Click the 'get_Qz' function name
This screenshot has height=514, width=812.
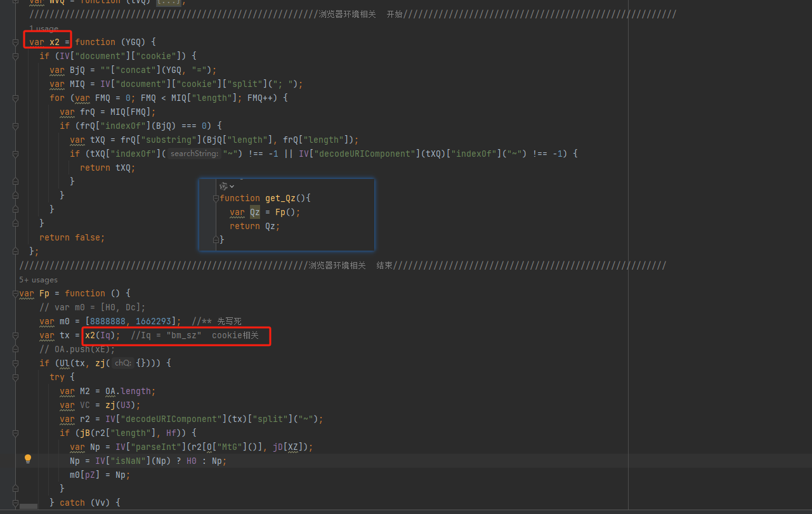pyautogui.click(x=280, y=198)
